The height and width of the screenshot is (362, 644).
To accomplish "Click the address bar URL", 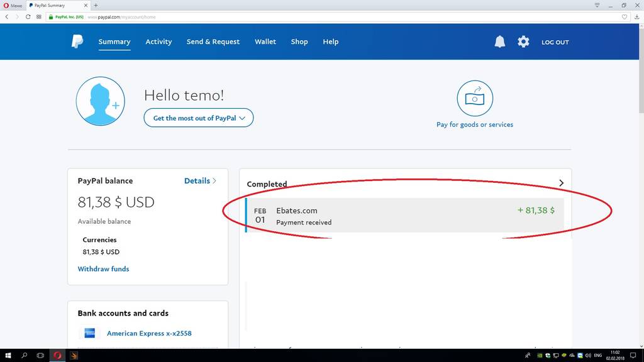I will coord(121,17).
